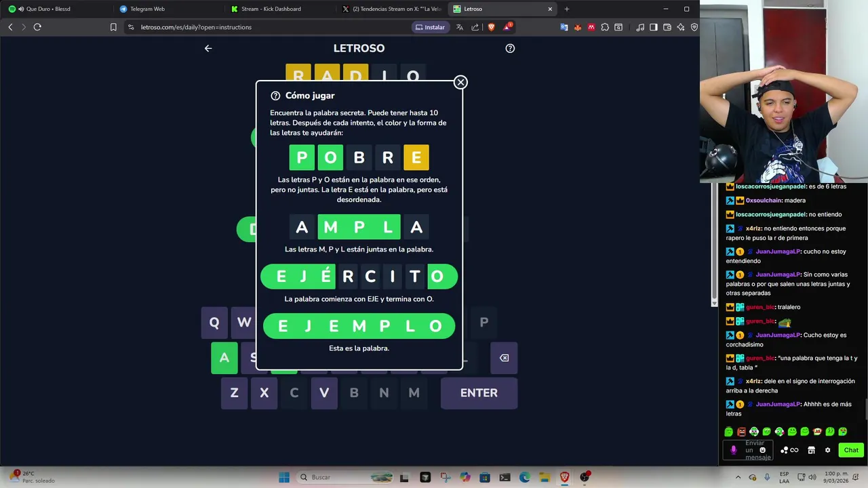Open the Brave VPN shield icon
Screen dimensions: 868x488
694,27
